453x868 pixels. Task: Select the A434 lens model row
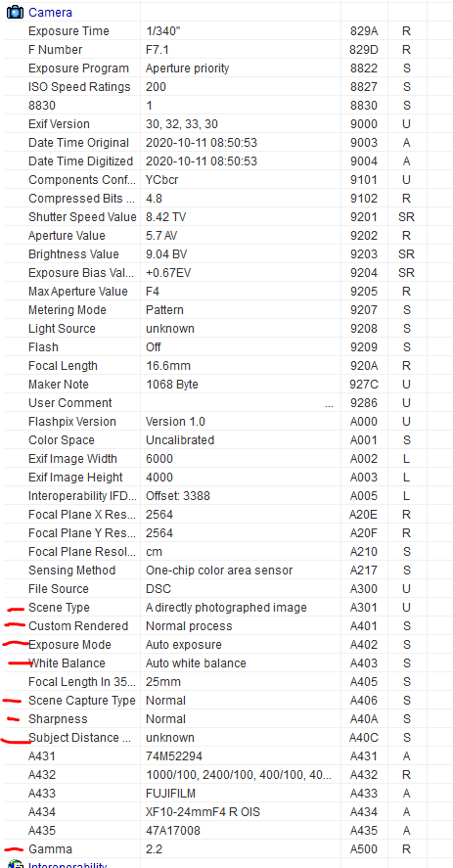[227, 812]
